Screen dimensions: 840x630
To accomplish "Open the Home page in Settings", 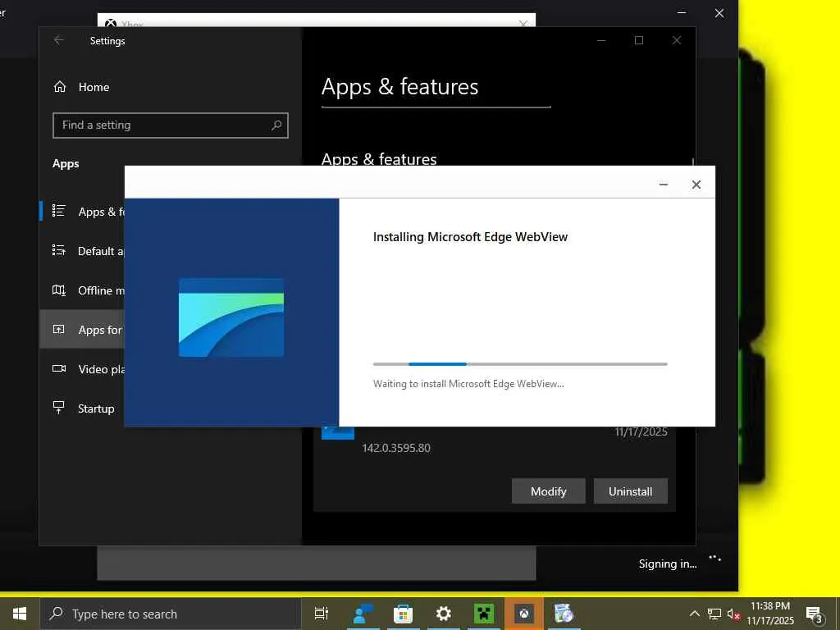I will [81, 87].
